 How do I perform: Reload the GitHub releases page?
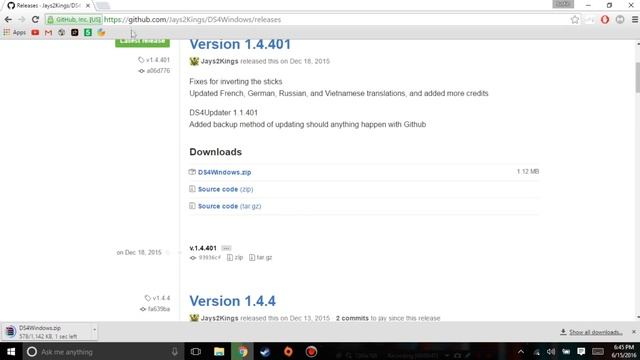36,19
